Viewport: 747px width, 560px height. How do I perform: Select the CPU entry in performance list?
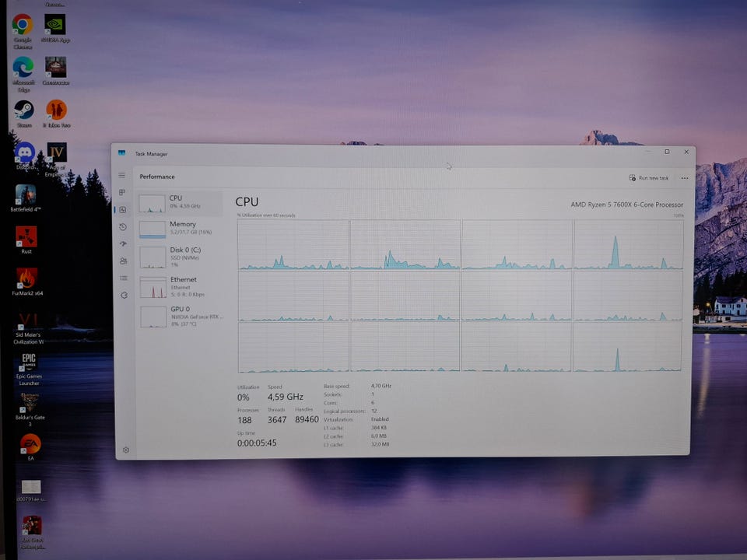pyautogui.click(x=180, y=203)
